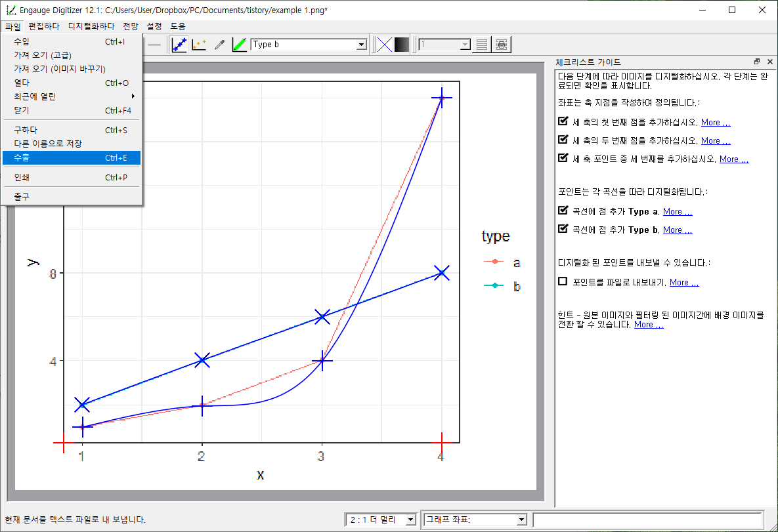Click legend entry 'b' in the graph

[x=502, y=286]
